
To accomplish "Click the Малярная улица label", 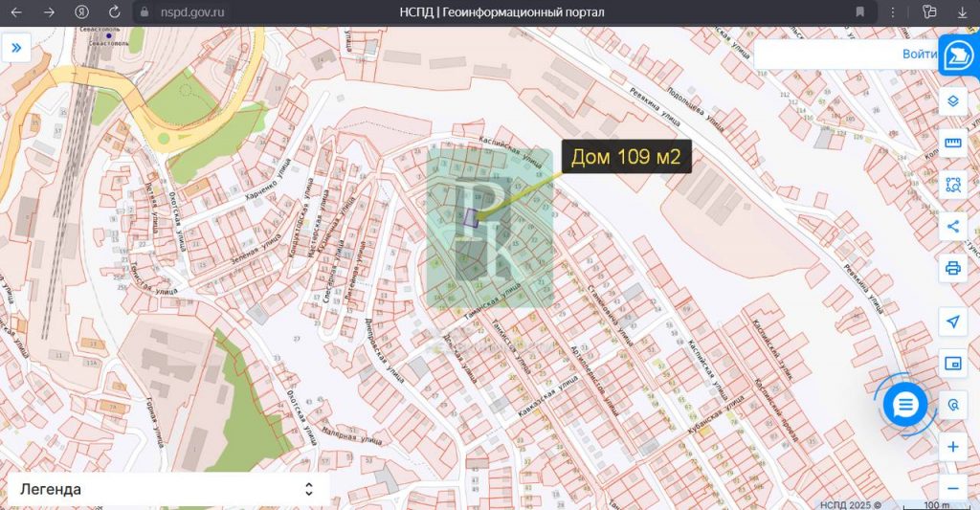I will pos(351,435).
